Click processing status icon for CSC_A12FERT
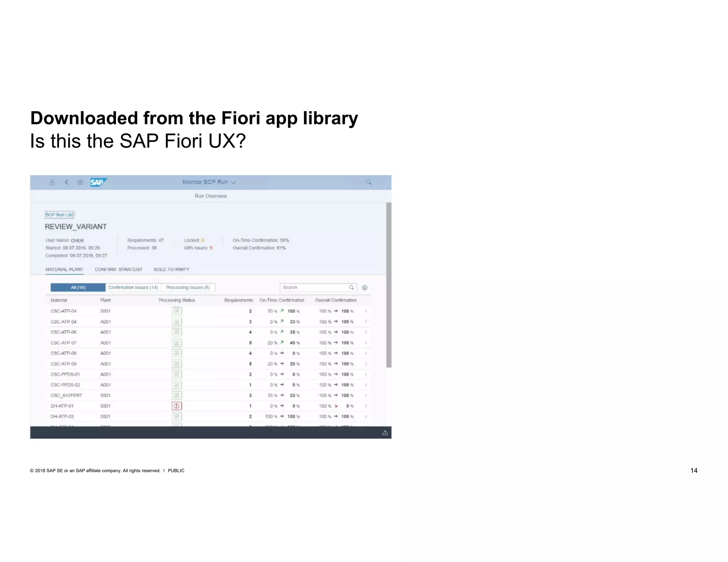This screenshot has height=562, width=728. [x=177, y=395]
